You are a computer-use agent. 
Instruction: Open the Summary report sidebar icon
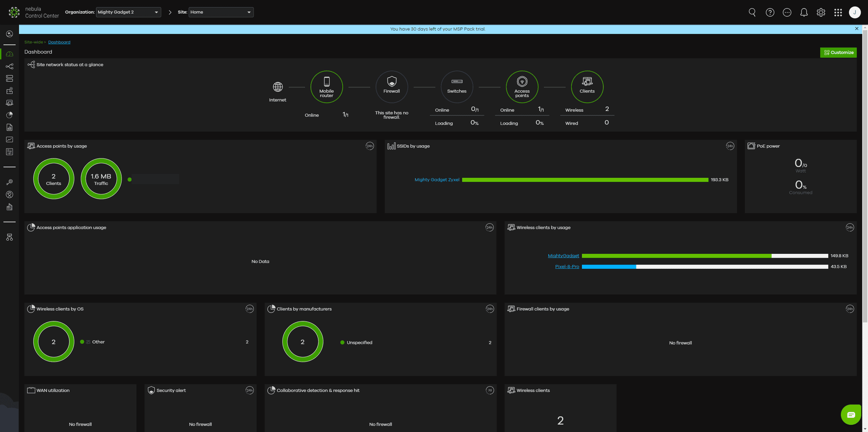(x=9, y=127)
